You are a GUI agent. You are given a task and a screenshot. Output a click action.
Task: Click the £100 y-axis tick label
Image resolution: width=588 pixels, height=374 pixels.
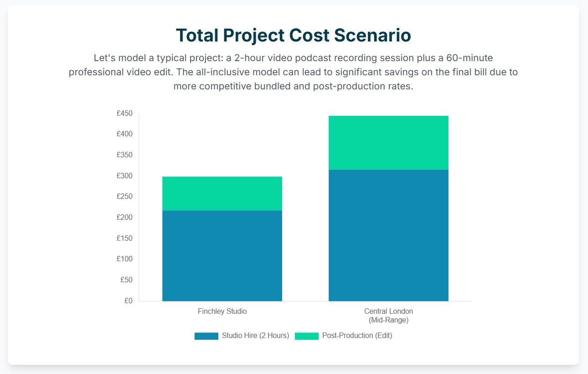124,259
